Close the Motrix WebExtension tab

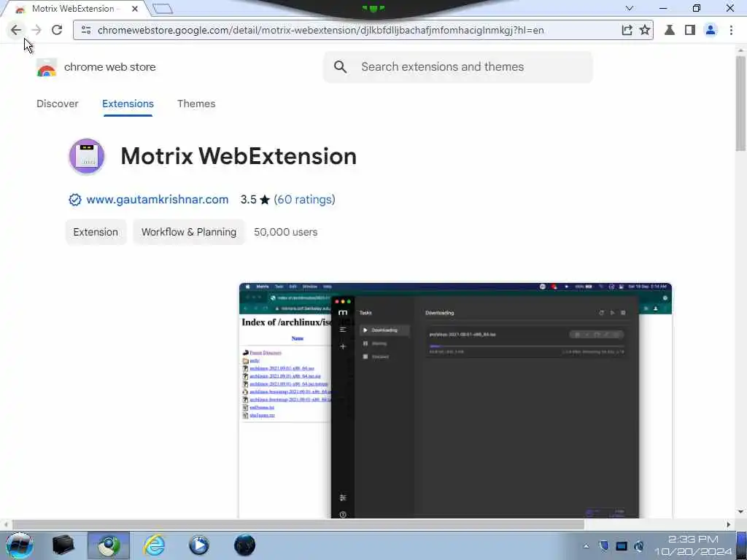[135, 9]
